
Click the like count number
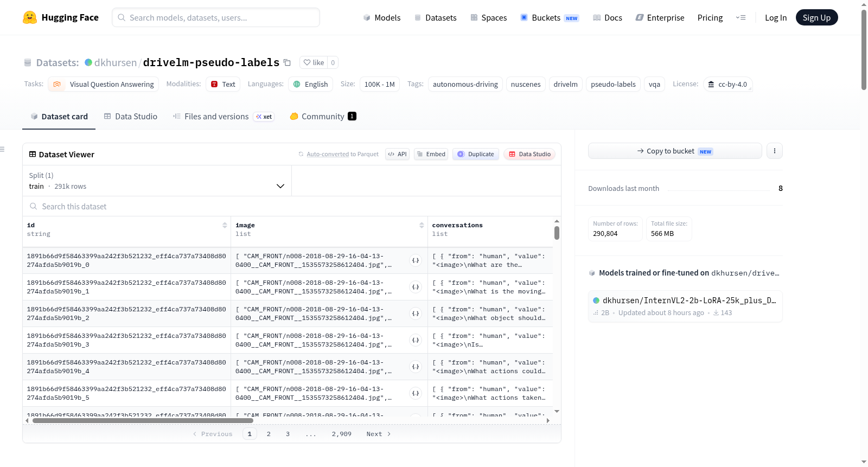333,62
